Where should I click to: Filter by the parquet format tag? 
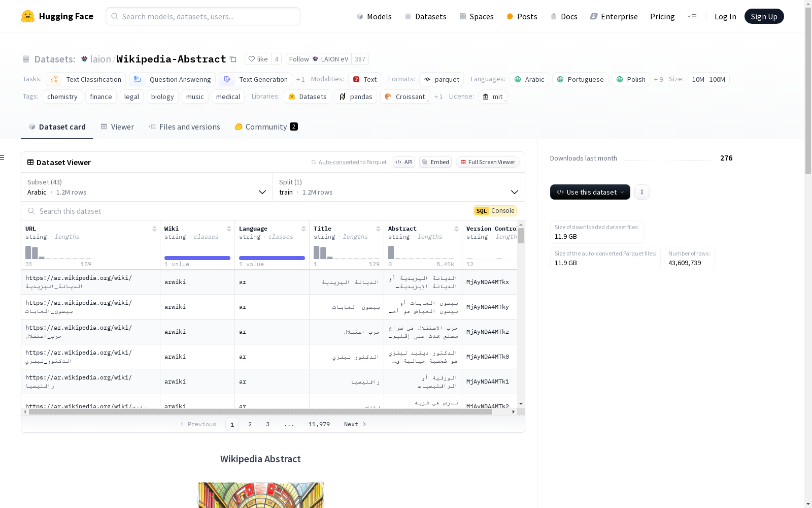point(442,79)
